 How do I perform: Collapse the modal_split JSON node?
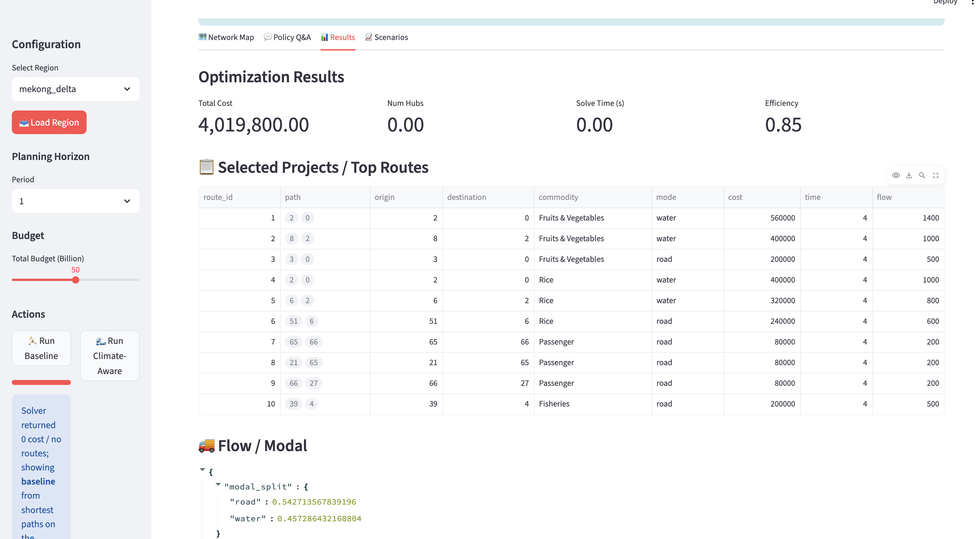coord(218,485)
